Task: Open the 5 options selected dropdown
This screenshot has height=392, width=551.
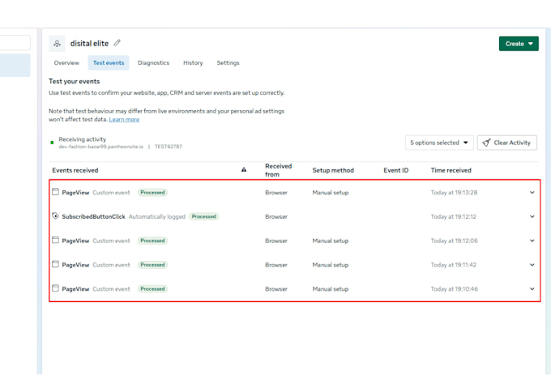Action: click(439, 143)
